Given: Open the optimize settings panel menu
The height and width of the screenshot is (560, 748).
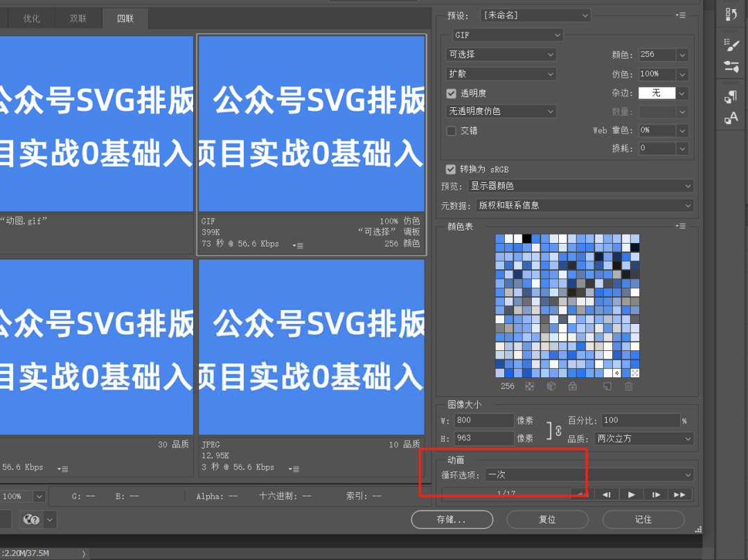Looking at the screenshot, I should (x=681, y=14).
